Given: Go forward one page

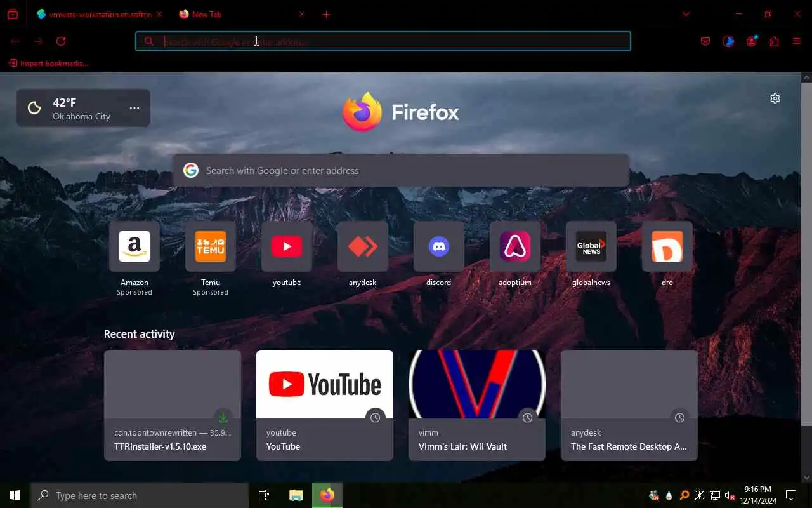Looking at the screenshot, I should click(x=38, y=41).
